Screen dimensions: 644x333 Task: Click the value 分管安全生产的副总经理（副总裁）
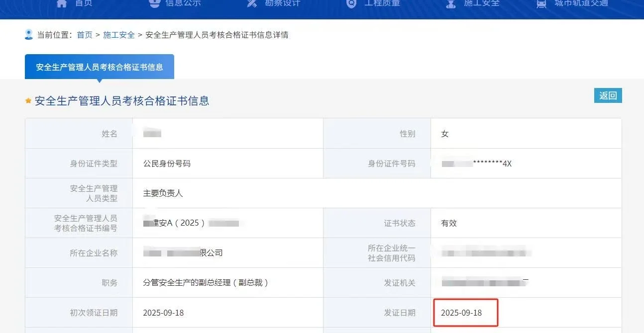[x=206, y=283]
